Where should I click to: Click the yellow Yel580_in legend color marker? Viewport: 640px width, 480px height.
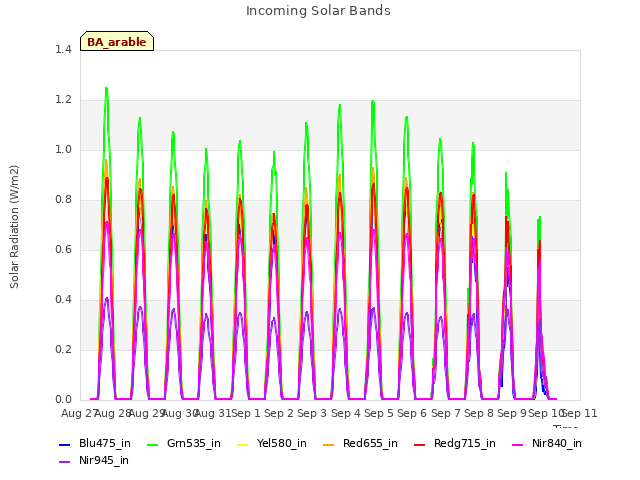[242, 444]
